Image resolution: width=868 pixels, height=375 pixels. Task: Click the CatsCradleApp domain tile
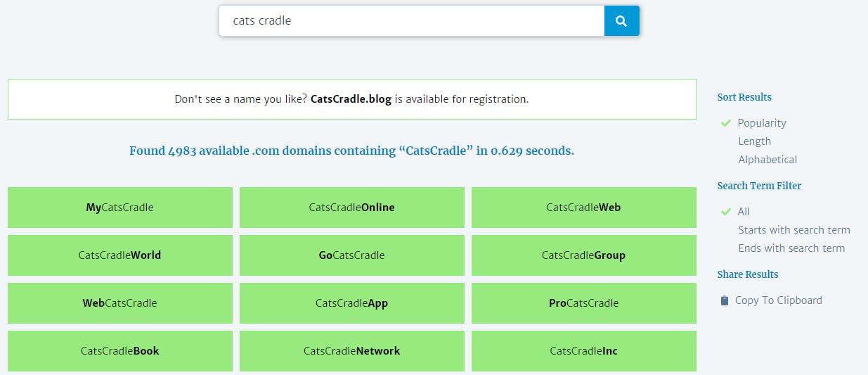tap(352, 303)
